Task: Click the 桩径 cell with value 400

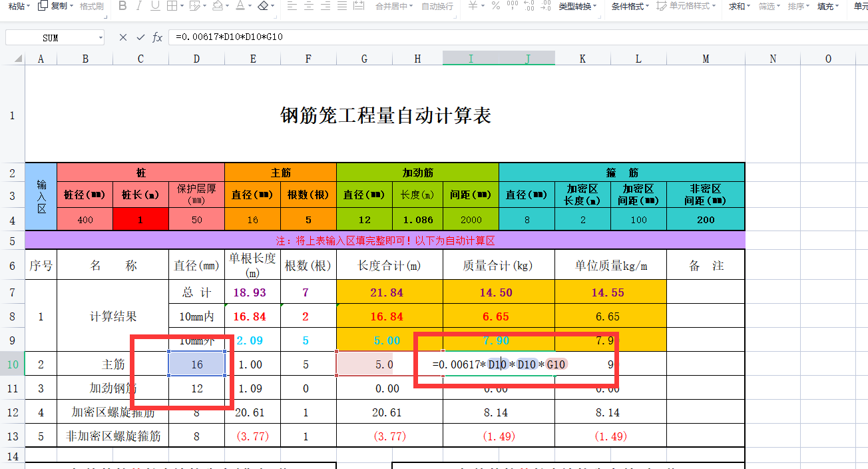Action: coord(85,219)
